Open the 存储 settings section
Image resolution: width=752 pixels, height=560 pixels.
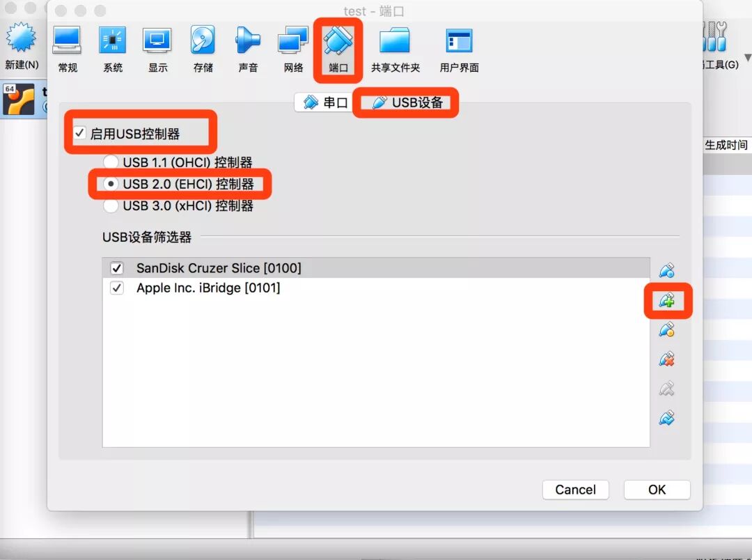pyautogui.click(x=203, y=49)
